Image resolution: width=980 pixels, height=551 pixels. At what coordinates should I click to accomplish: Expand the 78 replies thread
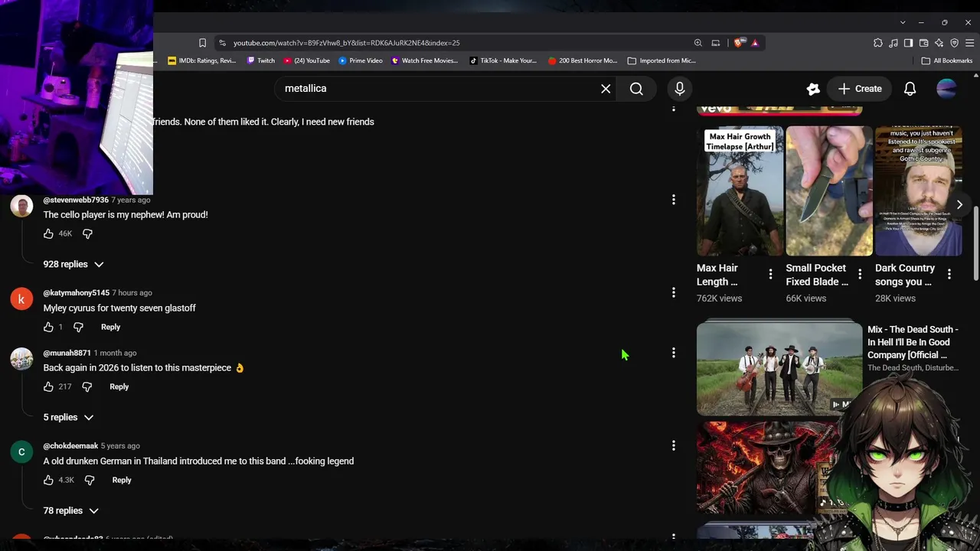pos(71,510)
